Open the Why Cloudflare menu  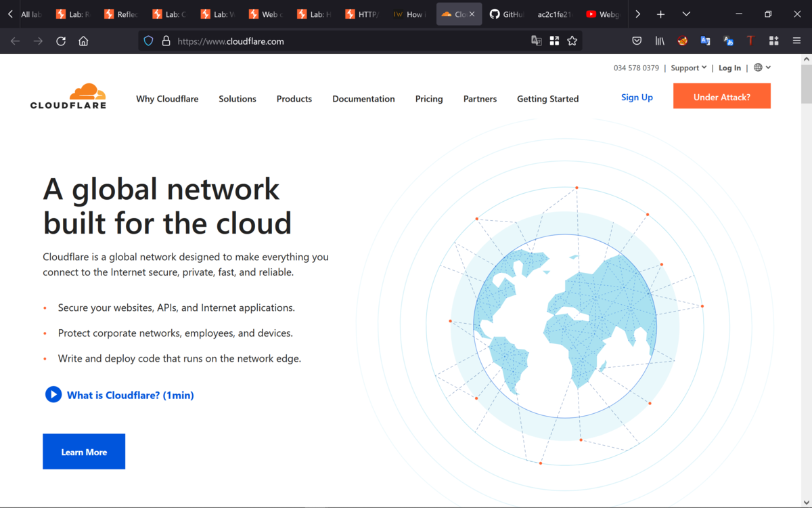[167, 99]
